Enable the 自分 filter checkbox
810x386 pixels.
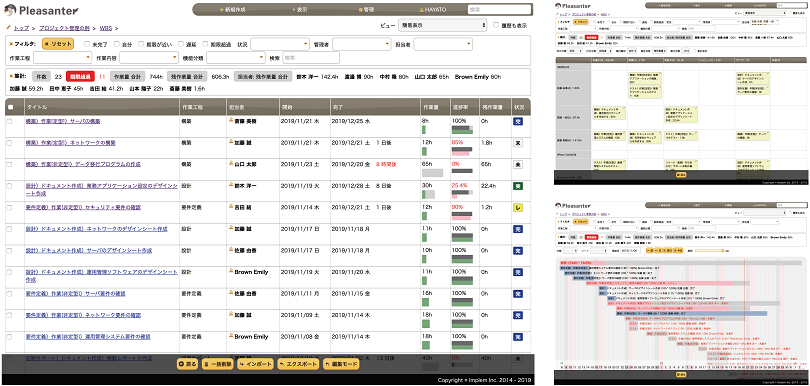117,44
